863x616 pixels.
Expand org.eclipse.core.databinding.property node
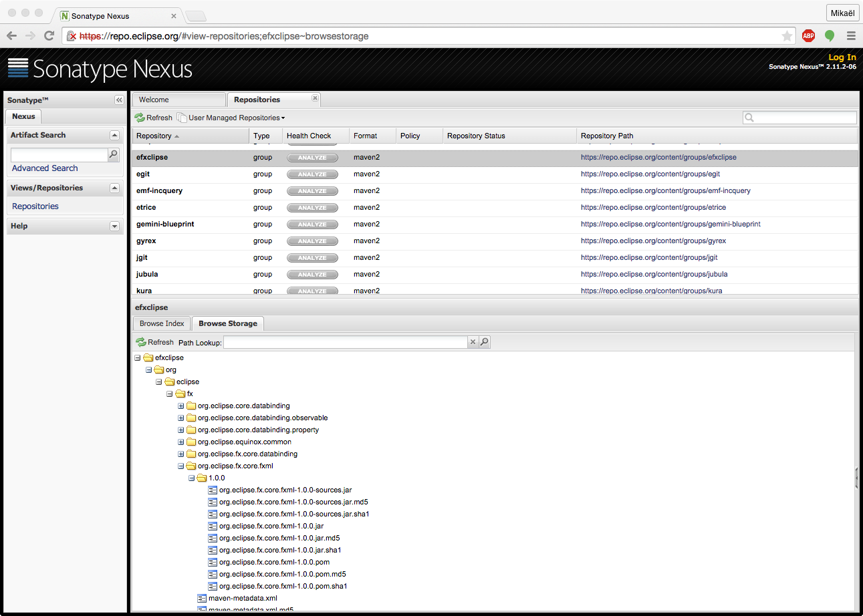(180, 430)
